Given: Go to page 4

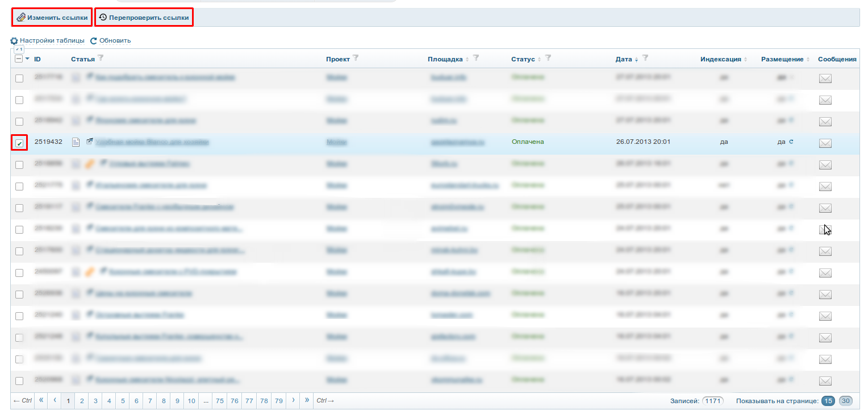Looking at the screenshot, I should [x=109, y=400].
